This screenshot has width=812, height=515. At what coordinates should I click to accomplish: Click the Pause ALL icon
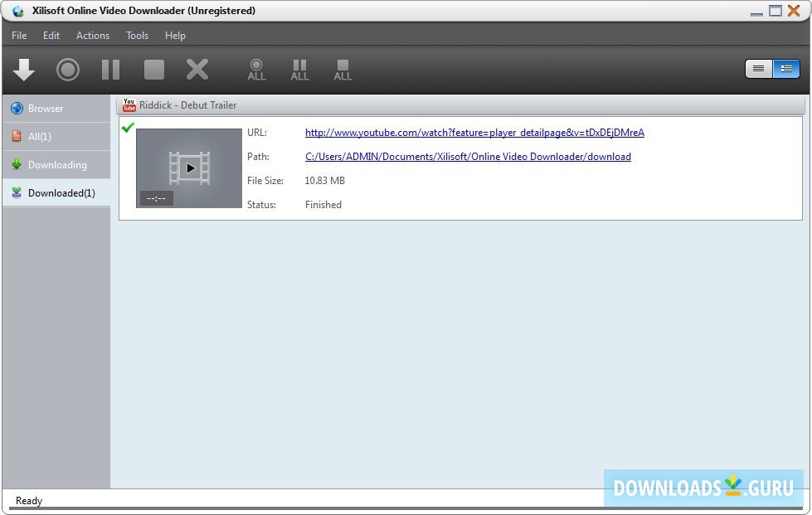299,69
